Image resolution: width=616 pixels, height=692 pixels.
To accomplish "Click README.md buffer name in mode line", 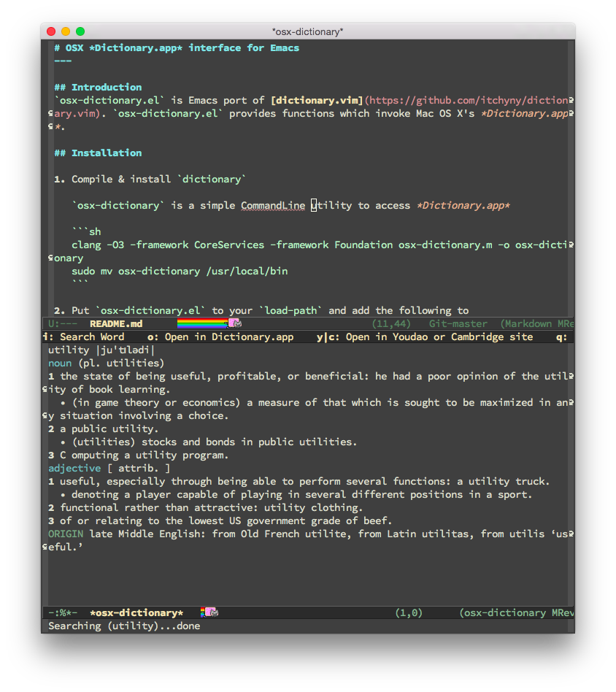I will (x=116, y=323).
